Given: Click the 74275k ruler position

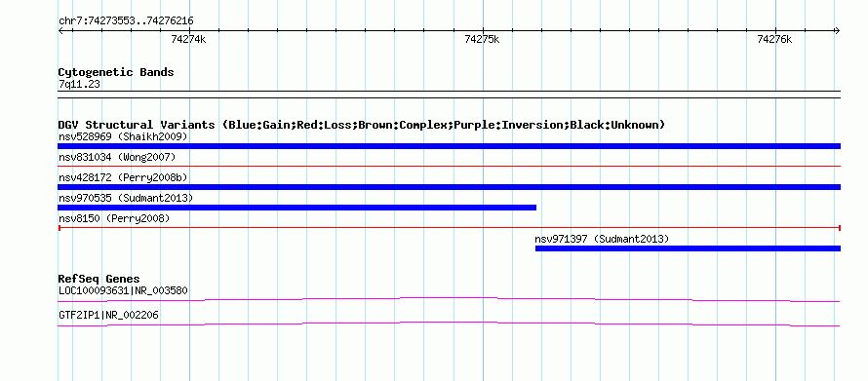Looking at the screenshot, I should 482,39.
